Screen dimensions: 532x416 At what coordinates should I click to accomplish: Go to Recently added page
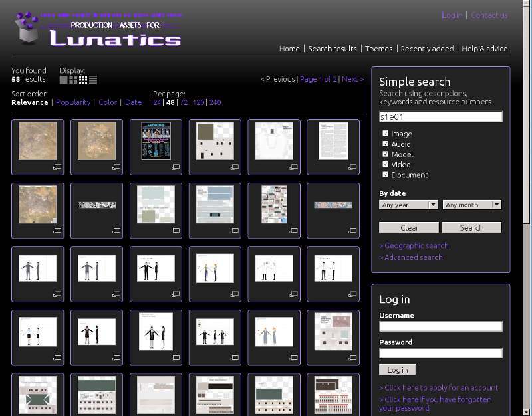(x=427, y=49)
